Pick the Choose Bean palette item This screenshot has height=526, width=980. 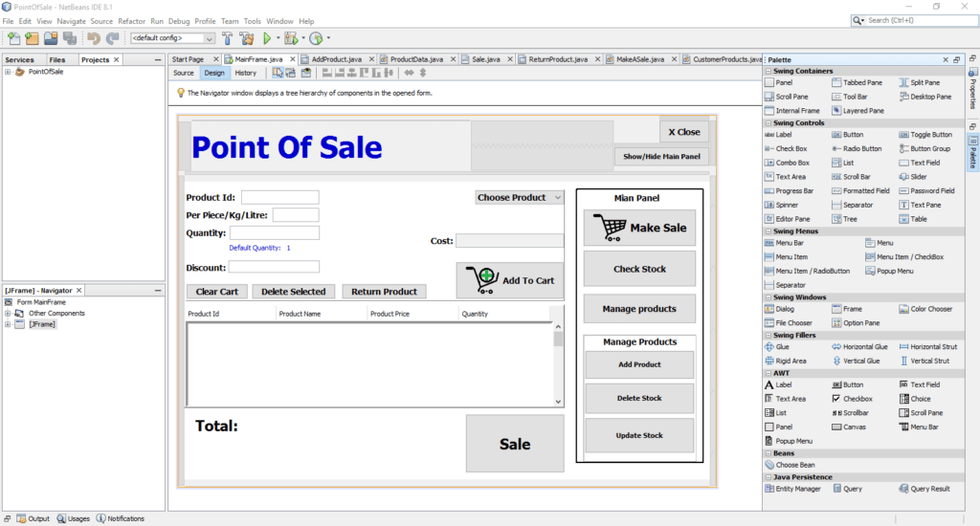click(x=790, y=465)
